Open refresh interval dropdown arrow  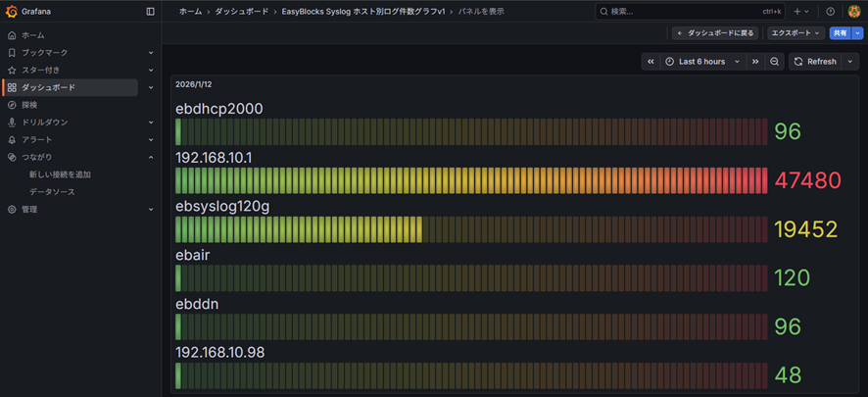(850, 62)
